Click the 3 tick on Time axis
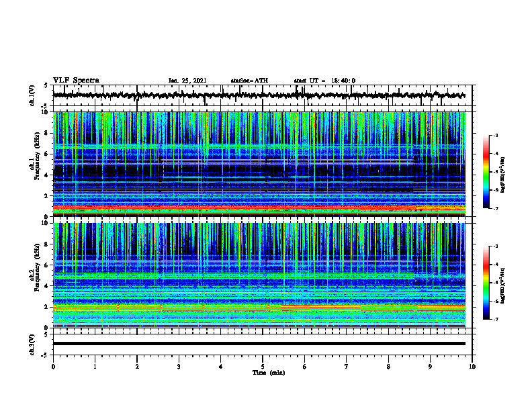 point(179,367)
